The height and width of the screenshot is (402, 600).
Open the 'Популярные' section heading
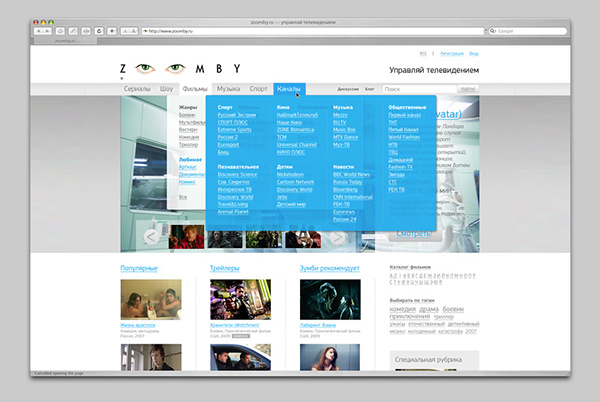[139, 268]
